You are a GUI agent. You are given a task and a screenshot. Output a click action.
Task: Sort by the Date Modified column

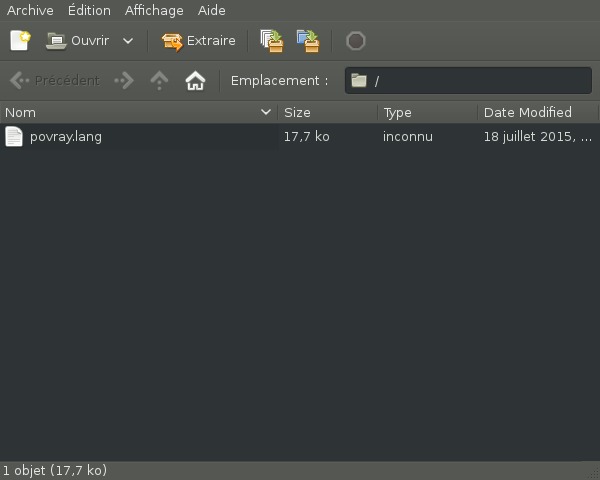tap(527, 112)
